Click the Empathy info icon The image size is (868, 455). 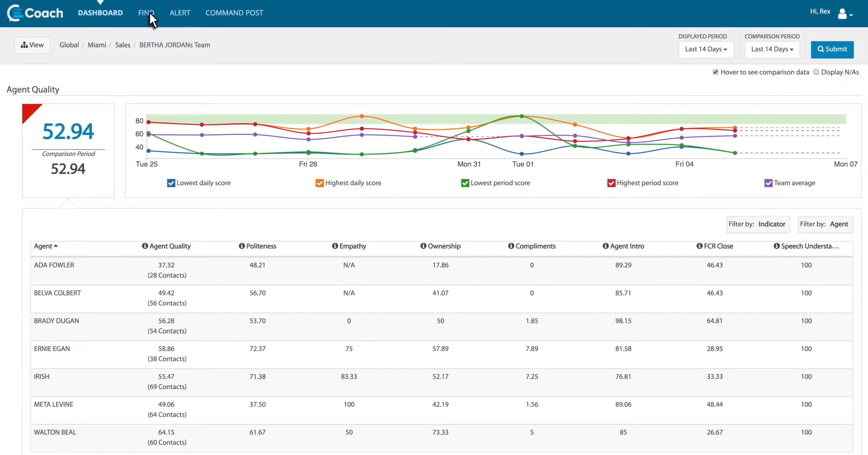coord(335,246)
